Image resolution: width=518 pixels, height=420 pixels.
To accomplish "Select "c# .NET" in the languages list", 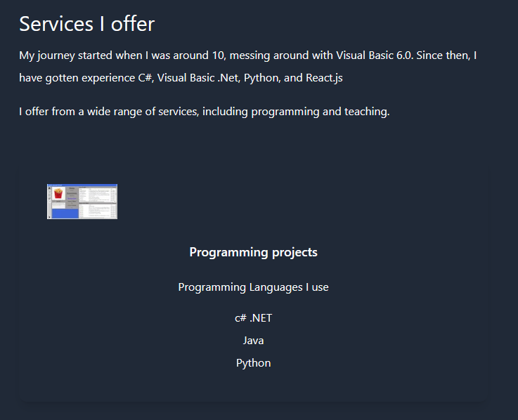I will [x=253, y=318].
